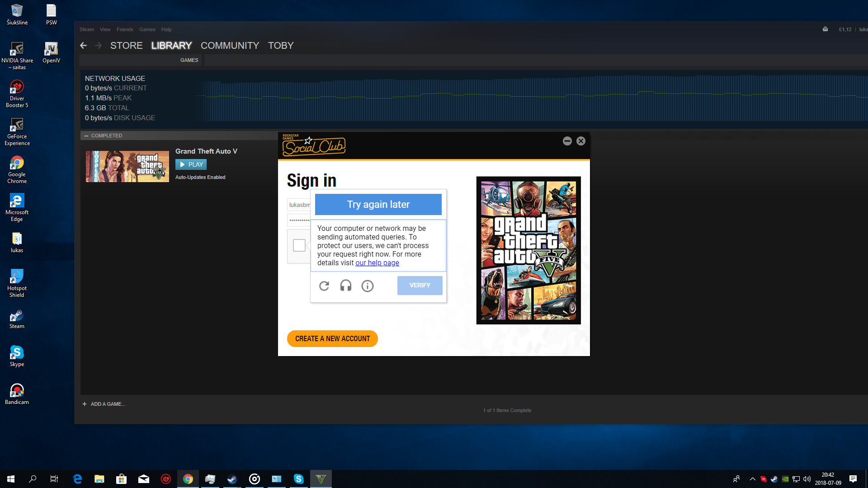The height and width of the screenshot is (488, 868).
Task: Click PLAY for Grand Theft Auto V
Action: tap(191, 164)
